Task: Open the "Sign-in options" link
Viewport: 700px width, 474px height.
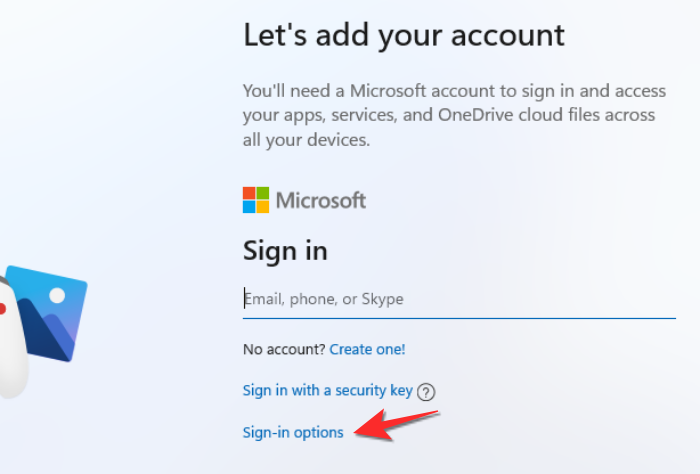Action: click(x=293, y=432)
